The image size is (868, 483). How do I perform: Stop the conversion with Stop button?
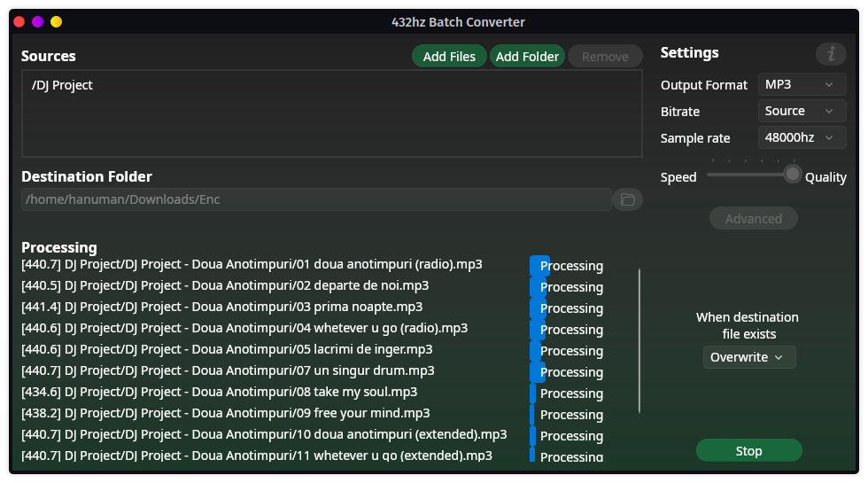(749, 451)
